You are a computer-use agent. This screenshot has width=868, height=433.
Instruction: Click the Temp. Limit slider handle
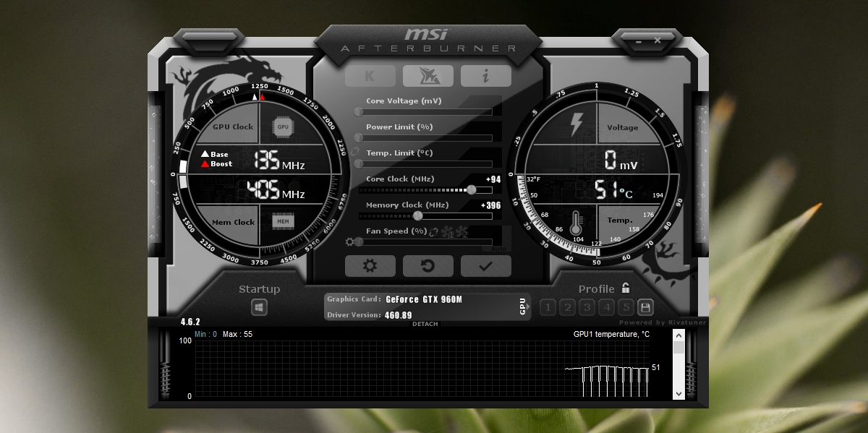click(359, 164)
